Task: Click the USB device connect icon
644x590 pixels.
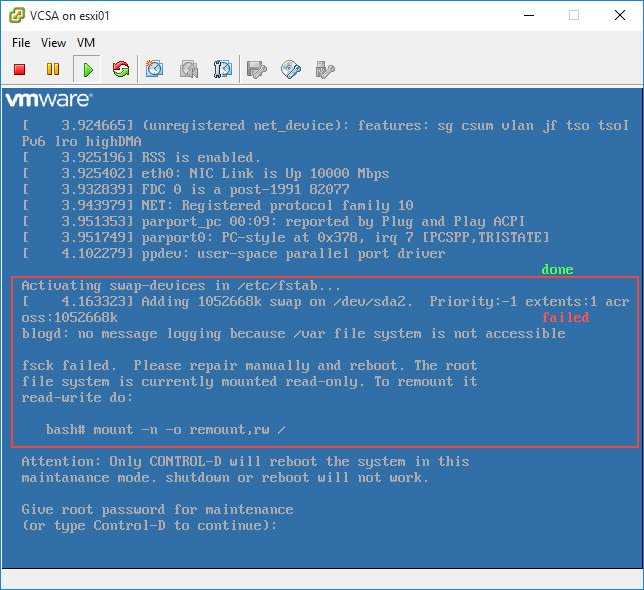Action: click(x=324, y=69)
